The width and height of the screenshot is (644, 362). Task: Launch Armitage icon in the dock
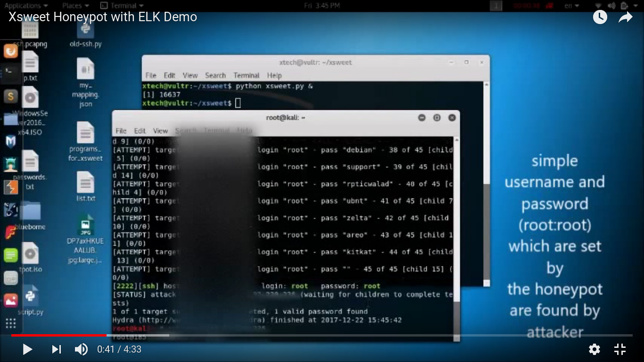10,164
